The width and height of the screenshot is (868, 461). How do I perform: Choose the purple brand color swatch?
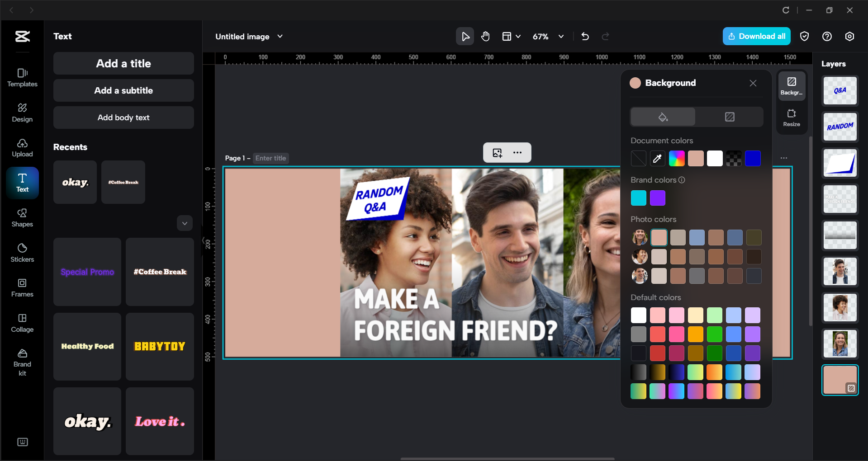point(657,198)
